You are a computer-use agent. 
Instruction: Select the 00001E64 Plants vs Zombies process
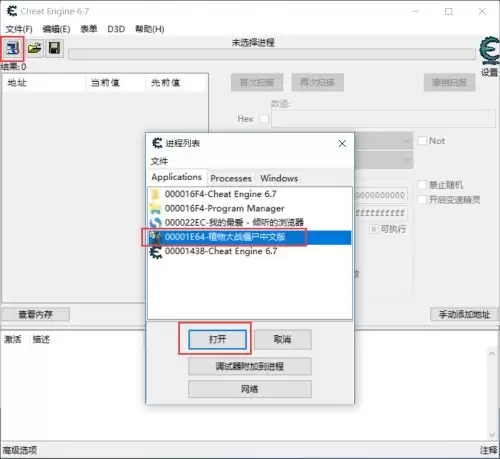(250, 237)
